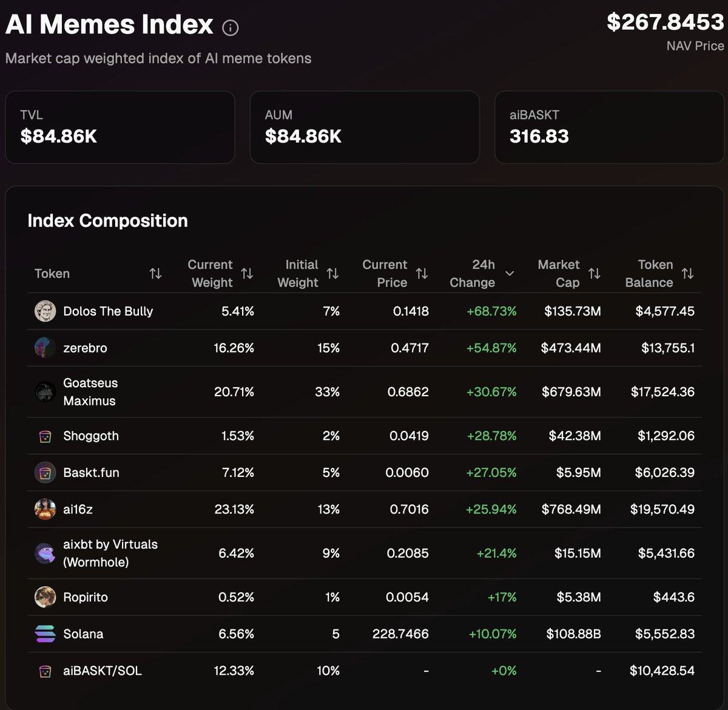Screen dimensions: 728x710
Task: Select Dolos The Bully token avatar
Action: pos(45,311)
